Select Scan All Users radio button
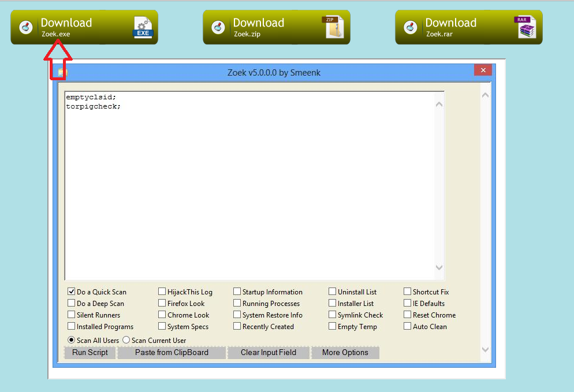574x392 pixels. coord(72,340)
